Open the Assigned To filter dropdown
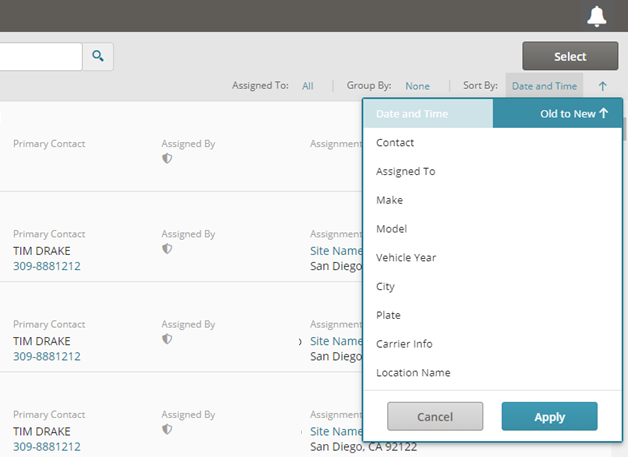This screenshot has width=628, height=457. click(308, 86)
